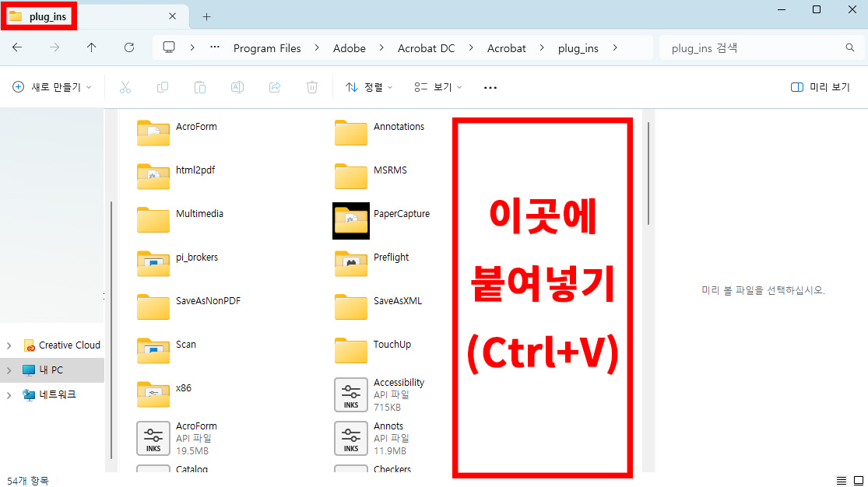This screenshot has width=868, height=487.
Task: Open the 보기 view options dropdown
Action: click(438, 86)
